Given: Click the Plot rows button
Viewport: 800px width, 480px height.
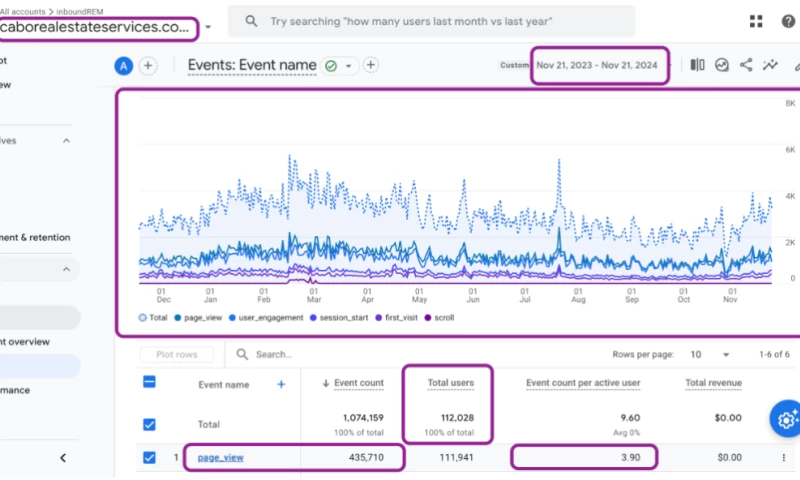Looking at the screenshot, I should (x=177, y=355).
